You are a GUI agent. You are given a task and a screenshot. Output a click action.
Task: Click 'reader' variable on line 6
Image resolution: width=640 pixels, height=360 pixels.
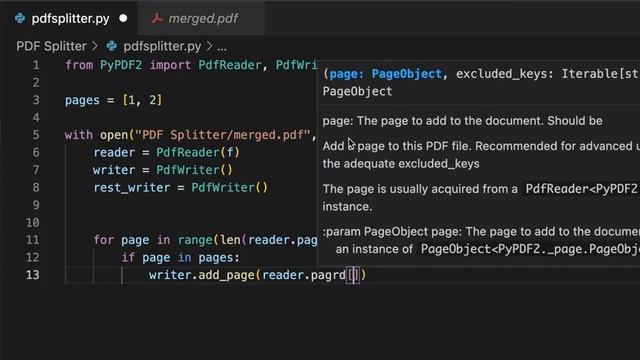coord(114,153)
